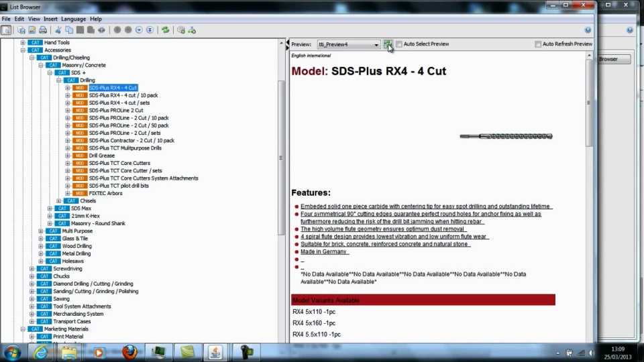Expand the SDS Max category
This screenshot has width=644, height=362.
(50, 208)
